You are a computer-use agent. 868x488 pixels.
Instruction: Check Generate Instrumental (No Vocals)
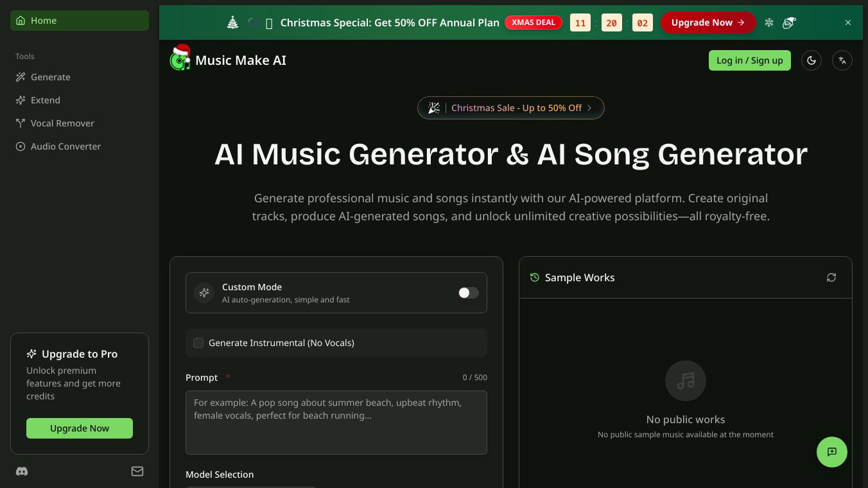[198, 343]
